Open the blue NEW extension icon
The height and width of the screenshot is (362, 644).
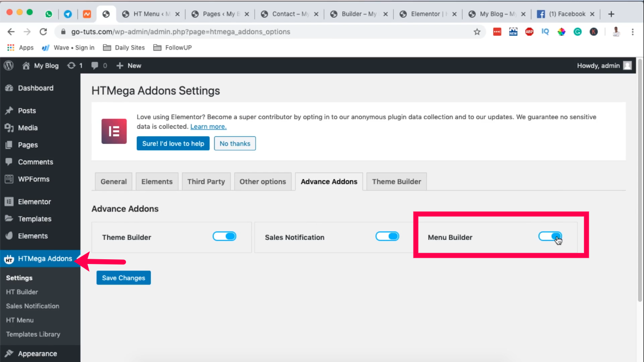(513, 32)
